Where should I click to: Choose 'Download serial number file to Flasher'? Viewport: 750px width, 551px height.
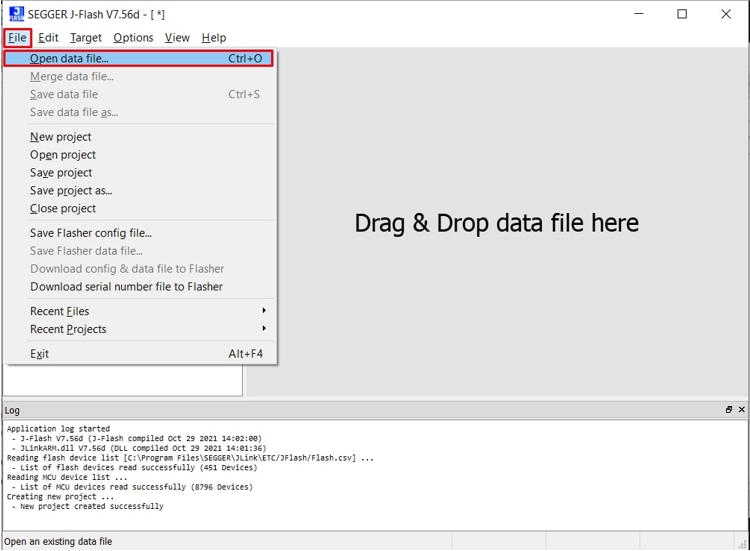pyautogui.click(x=126, y=287)
